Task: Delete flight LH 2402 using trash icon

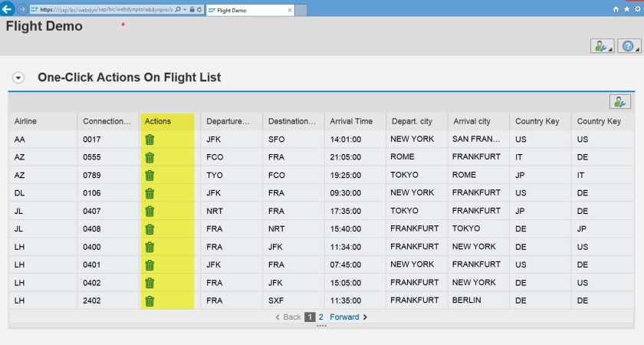Action: (x=149, y=301)
